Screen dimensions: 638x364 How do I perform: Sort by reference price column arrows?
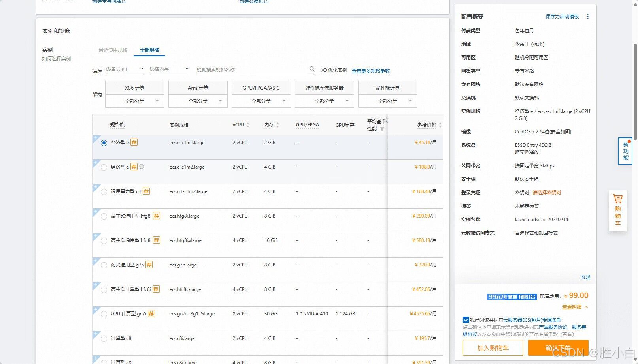pos(440,125)
